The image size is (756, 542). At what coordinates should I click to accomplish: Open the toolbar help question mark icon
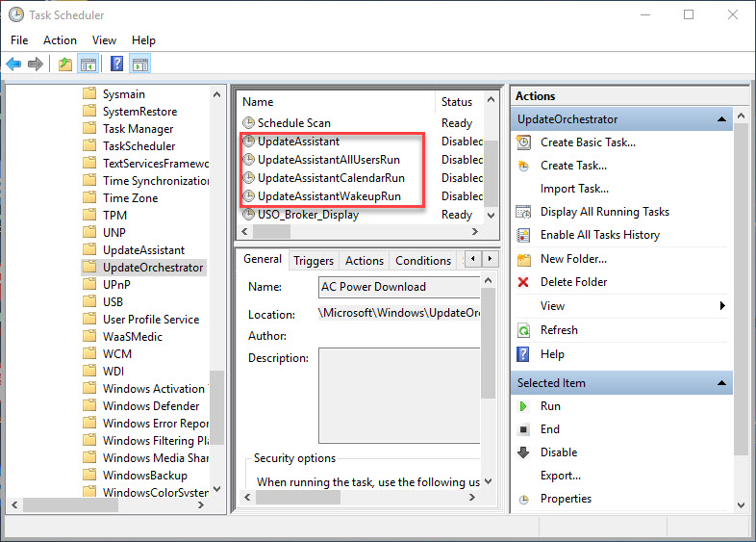point(116,64)
